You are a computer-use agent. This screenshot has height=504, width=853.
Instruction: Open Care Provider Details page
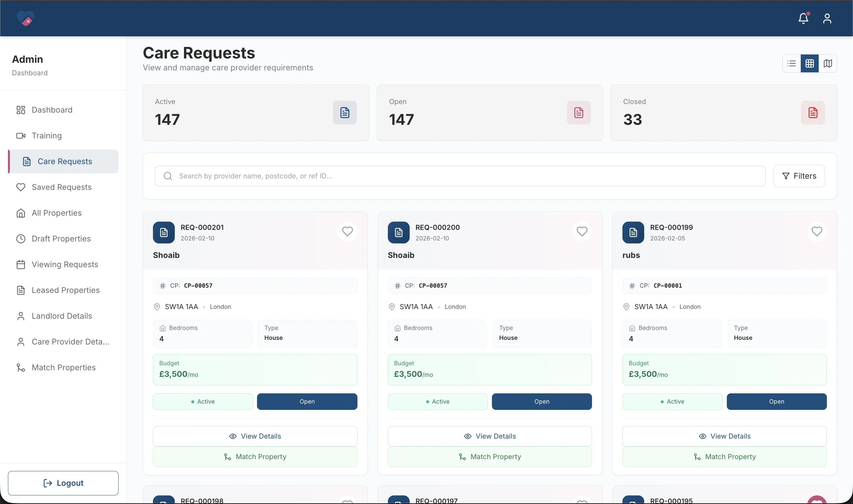pos(63,342)
